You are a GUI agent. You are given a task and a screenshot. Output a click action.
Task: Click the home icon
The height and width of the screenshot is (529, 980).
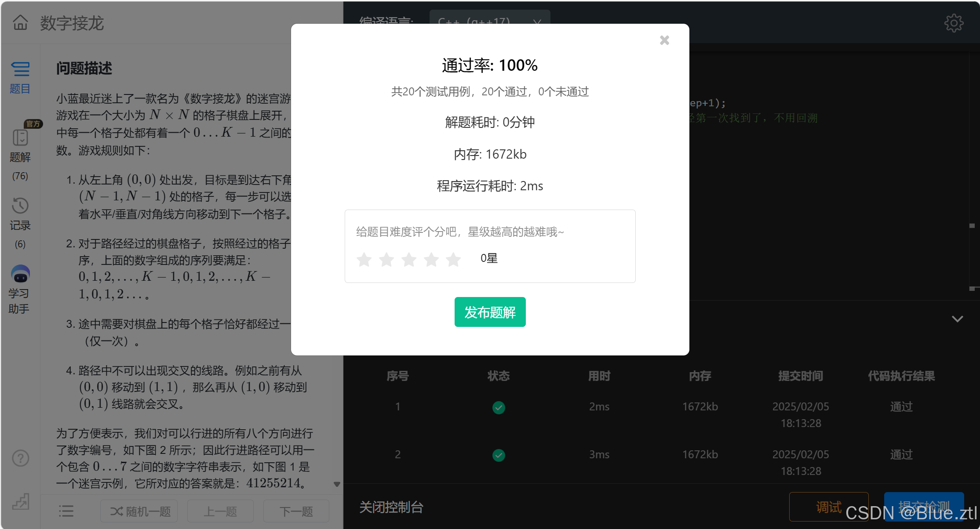(x=20, y=22)
